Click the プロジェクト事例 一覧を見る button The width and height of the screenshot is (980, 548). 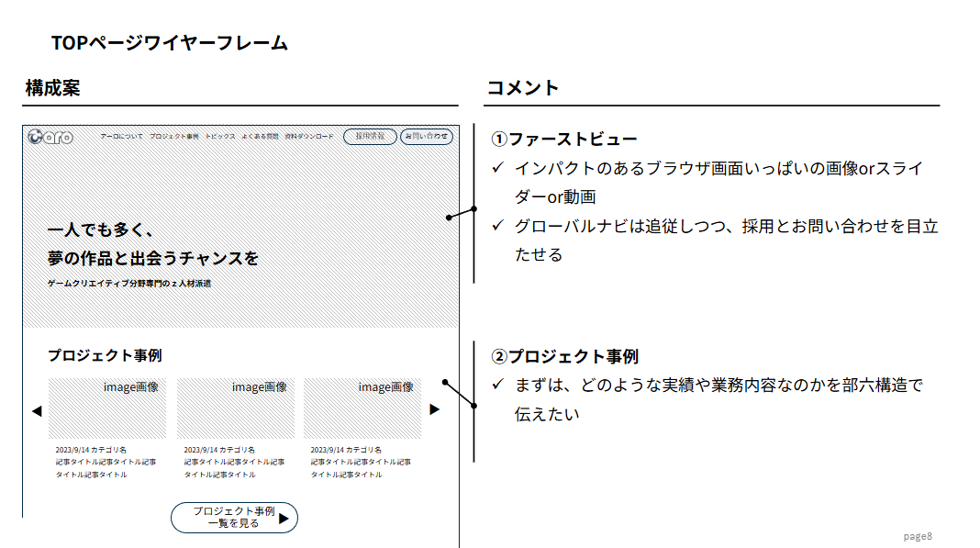[x=234, y=518]
